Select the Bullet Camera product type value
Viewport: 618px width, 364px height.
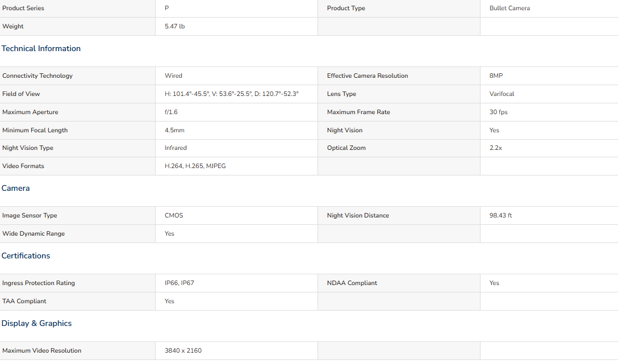(510, 8)
